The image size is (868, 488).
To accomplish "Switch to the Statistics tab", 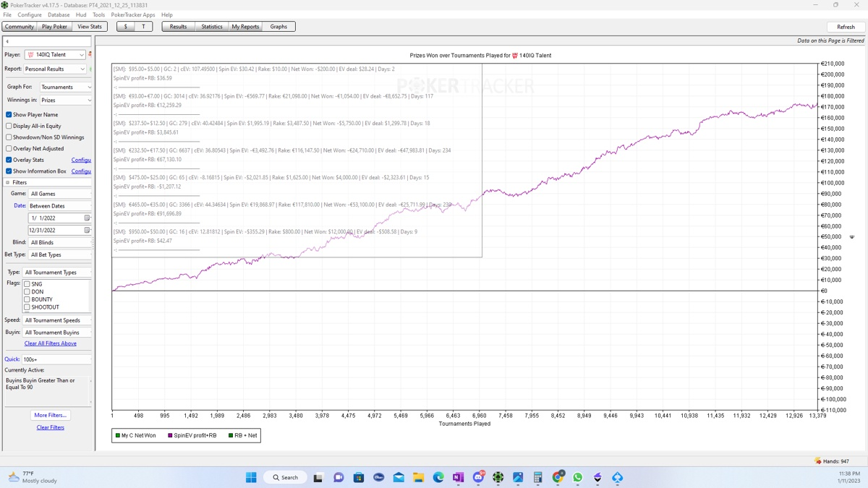I will pyautogui.click(x=211, y=27).
